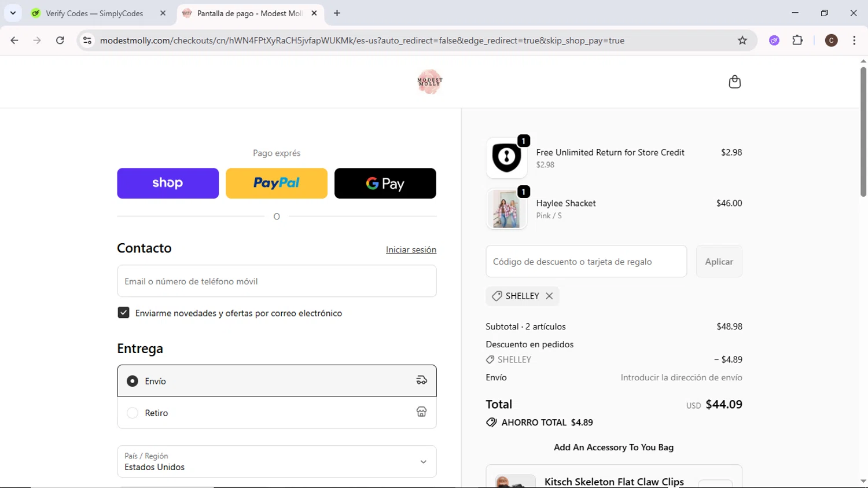This screenshot has width=868, height=488.
Task: Click Free Unlimited Return shield thumbnail
Action: point(506,158)
